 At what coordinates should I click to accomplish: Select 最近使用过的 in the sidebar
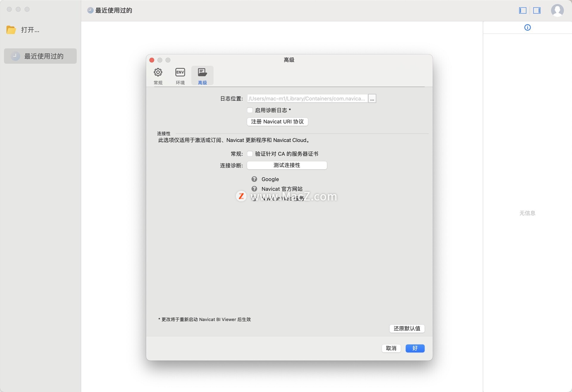point(40,56)
